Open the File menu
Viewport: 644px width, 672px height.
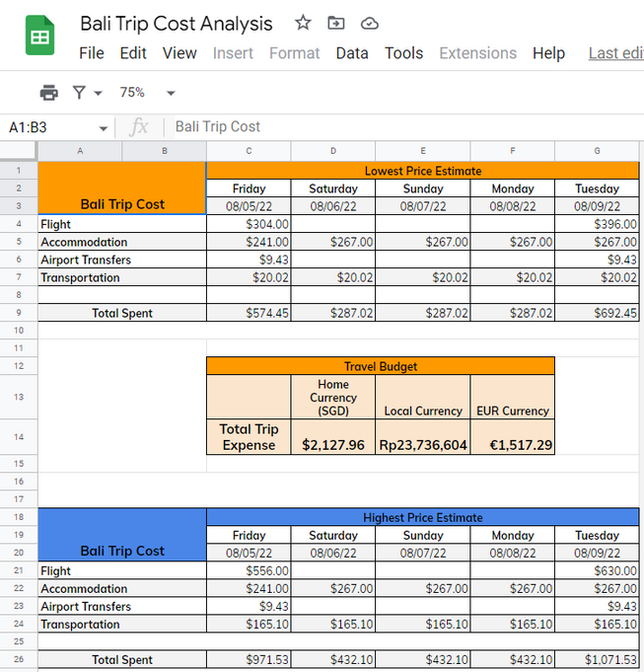(x=92, y=53)
